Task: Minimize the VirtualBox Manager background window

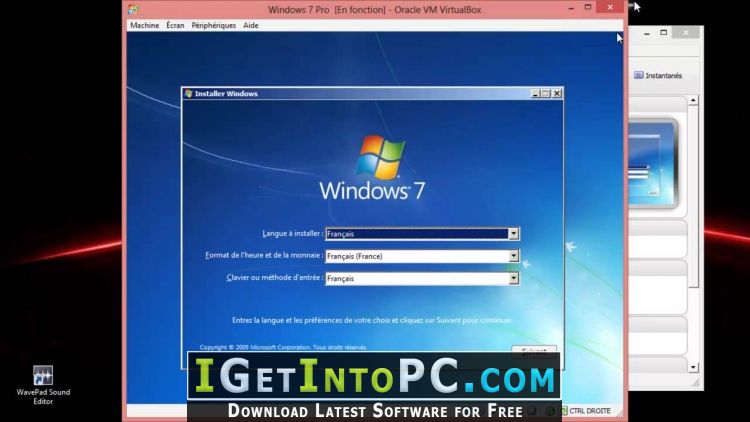Action: tap(647, 33)
